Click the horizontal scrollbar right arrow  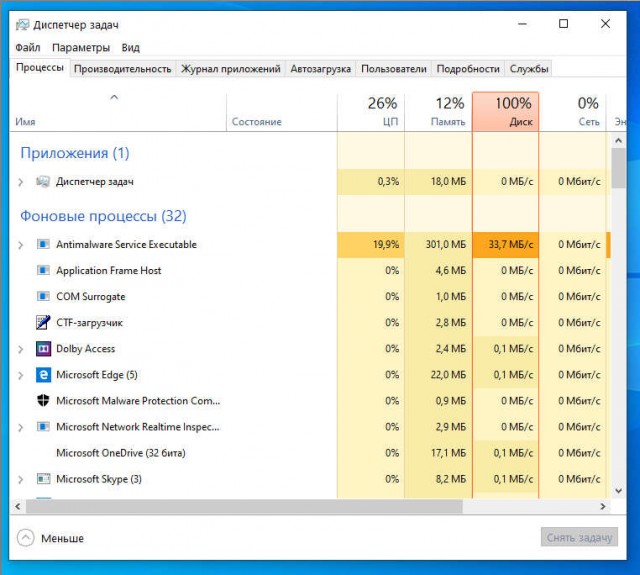[x=603, y=506]
